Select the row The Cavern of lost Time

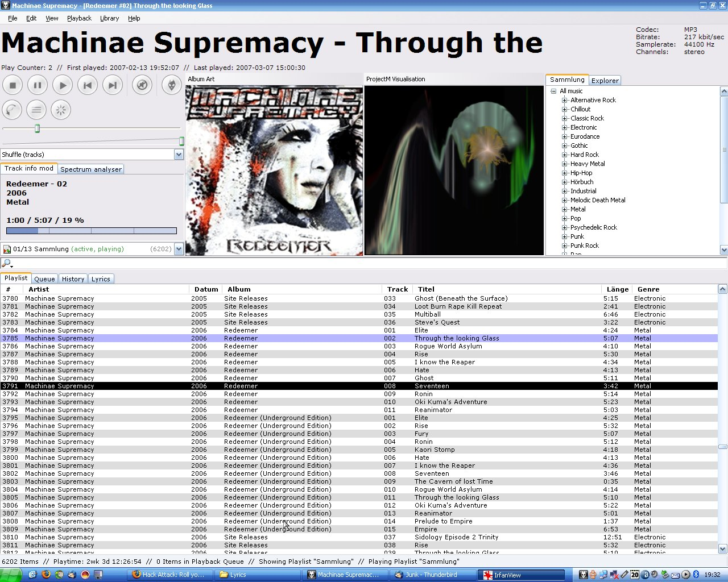359,481
